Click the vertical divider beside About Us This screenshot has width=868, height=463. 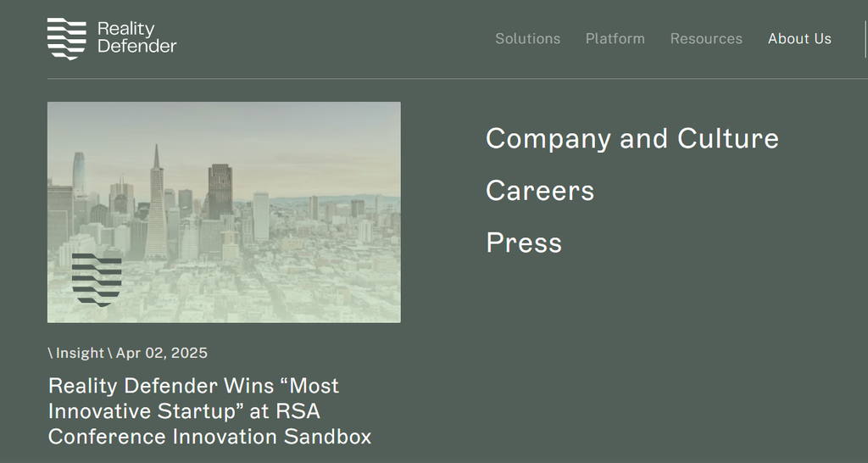point(865,39)
